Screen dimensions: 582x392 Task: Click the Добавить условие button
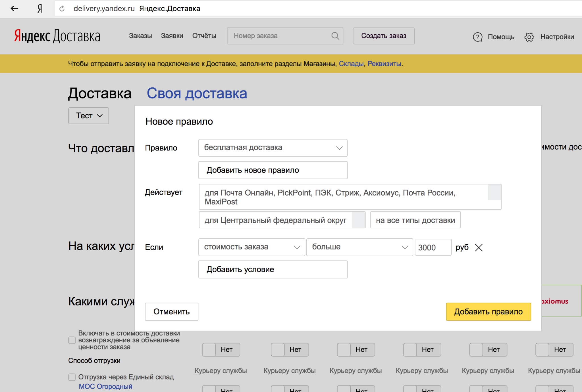(x=273, y=269)
